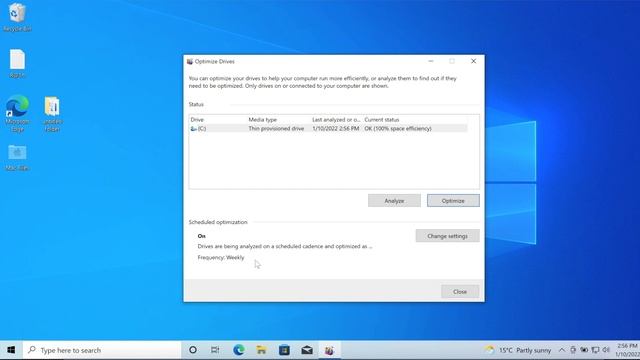
Task: Click the Analyze button
Action: click(394, 201)
